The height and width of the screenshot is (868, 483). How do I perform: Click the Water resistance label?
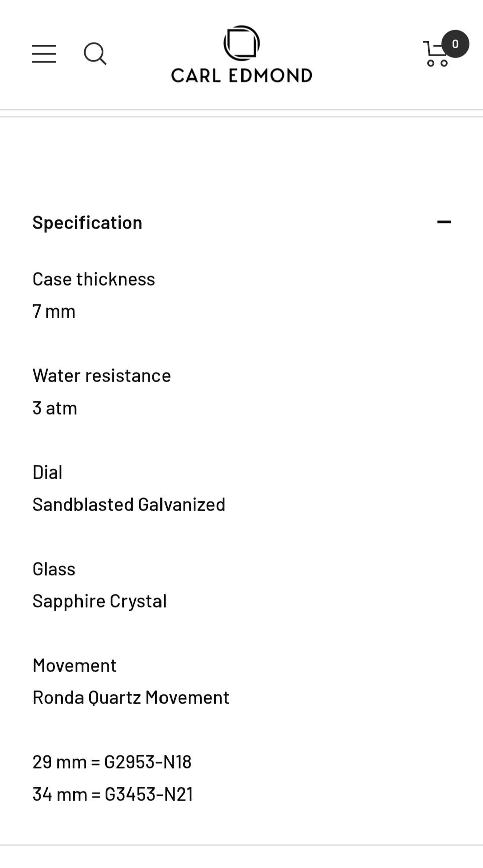(102, 375)
